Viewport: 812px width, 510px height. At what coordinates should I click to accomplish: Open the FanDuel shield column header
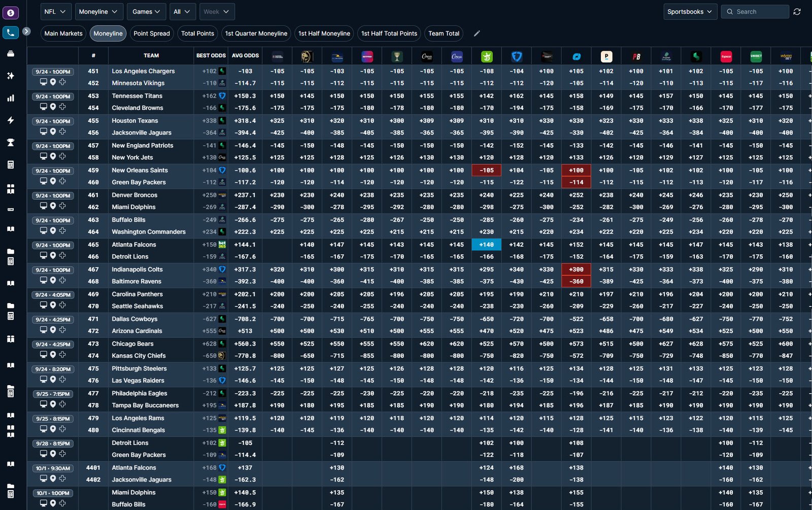point(517,56)
